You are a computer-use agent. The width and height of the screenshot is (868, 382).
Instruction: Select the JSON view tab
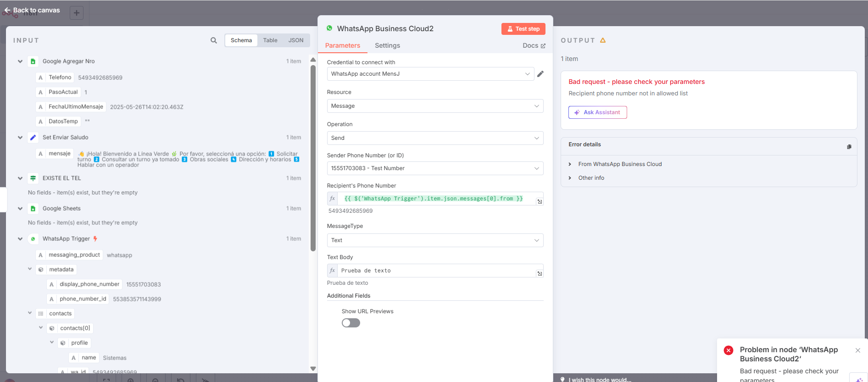pyautogui.click(x=296, y=40)
